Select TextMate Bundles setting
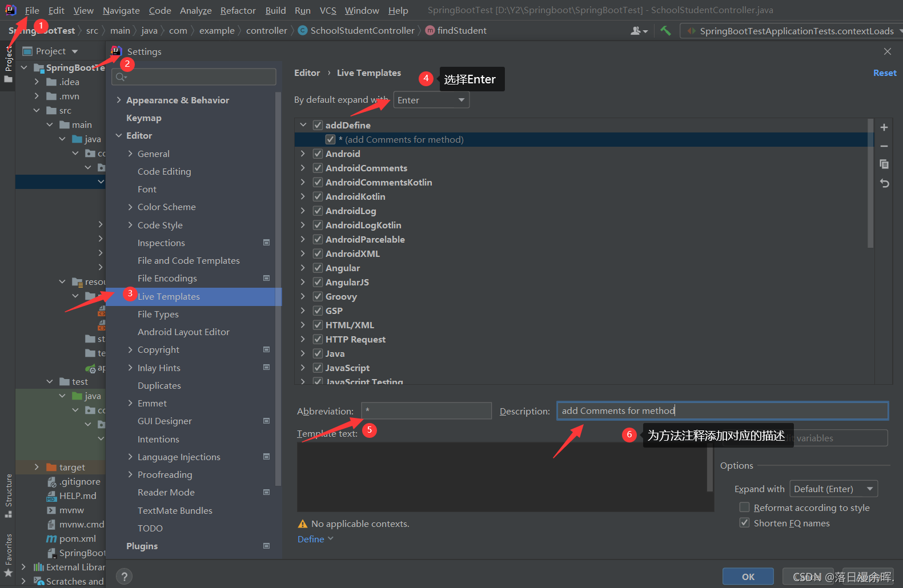Viewport: 903px width, 588px height. tap(175, 510)
